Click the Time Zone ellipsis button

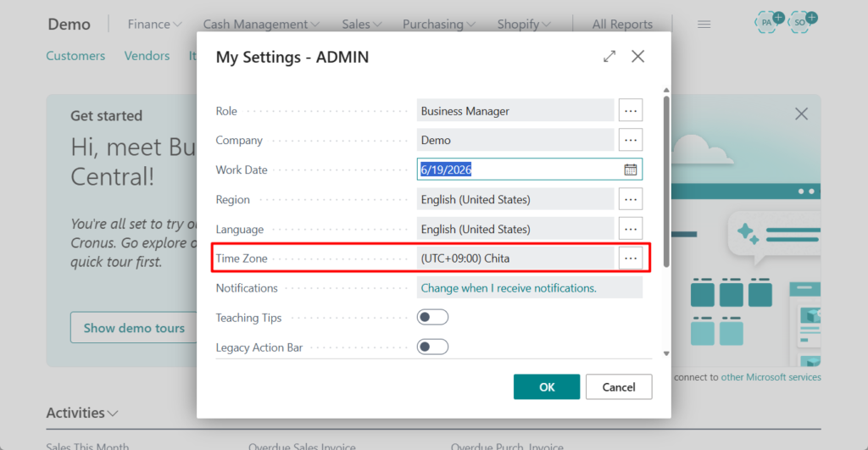coord(630,258)
